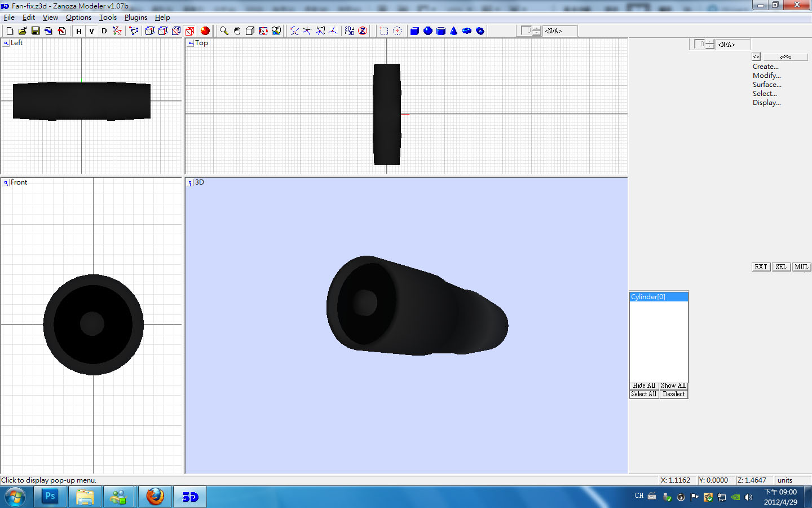812x508 pixels.
Task: Toggle the 2D/3D mode button
Action: 350,31
